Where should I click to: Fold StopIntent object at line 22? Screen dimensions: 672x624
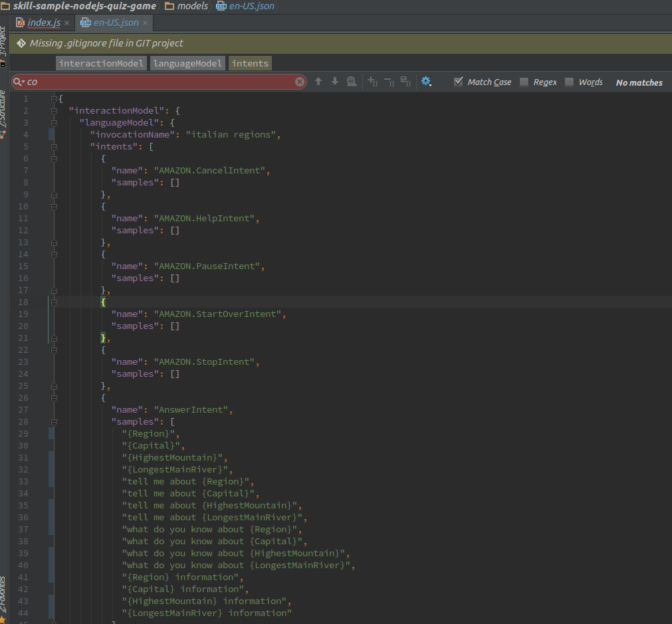click(x=54, y=350)
